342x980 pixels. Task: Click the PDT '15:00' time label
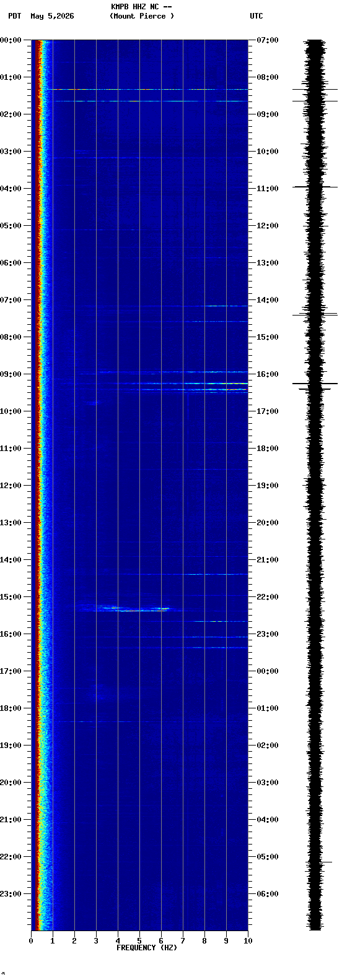(11, 597)
